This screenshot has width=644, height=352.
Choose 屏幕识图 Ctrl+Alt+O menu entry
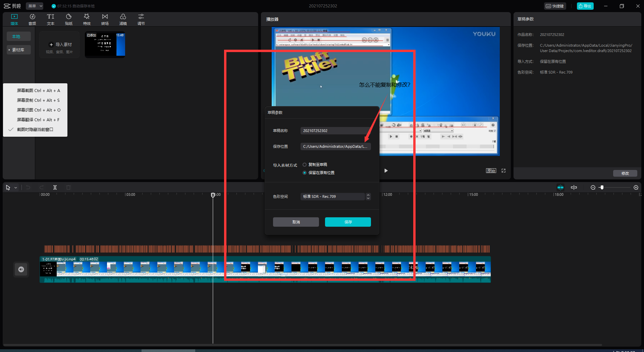click(x=35, y=110)
